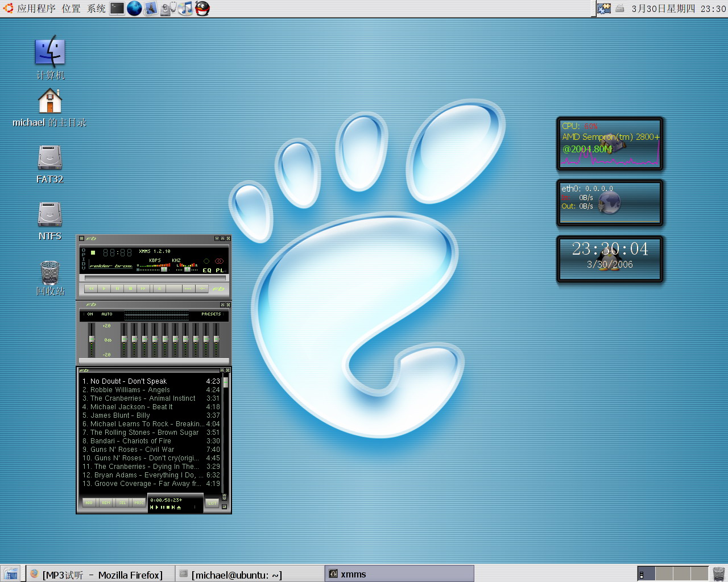Viewport: 728px width, 582px height.
Task: Open 位置 places menu
Action: coord(71,9)
